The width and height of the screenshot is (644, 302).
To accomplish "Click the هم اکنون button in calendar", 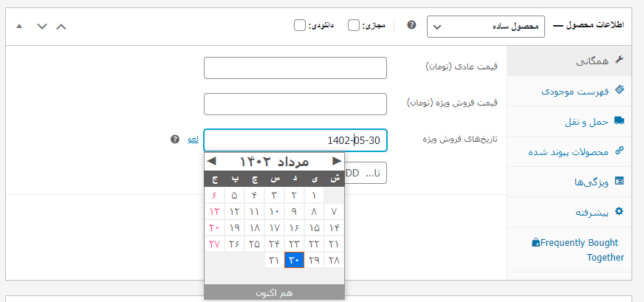I will (x=274, y=292).
